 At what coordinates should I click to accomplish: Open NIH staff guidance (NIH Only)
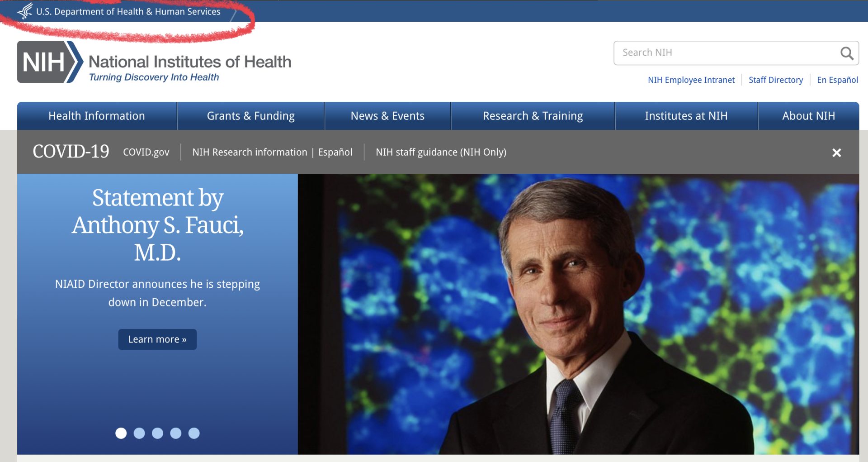(441, 152)
